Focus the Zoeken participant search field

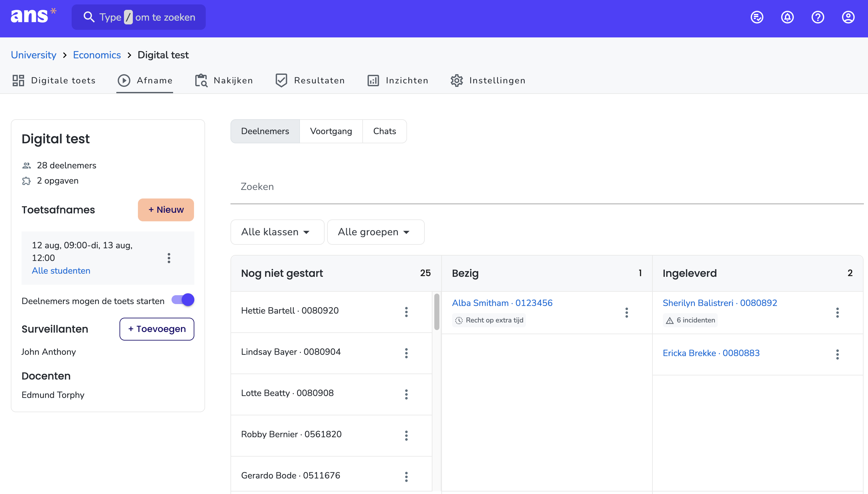point(547,187)
